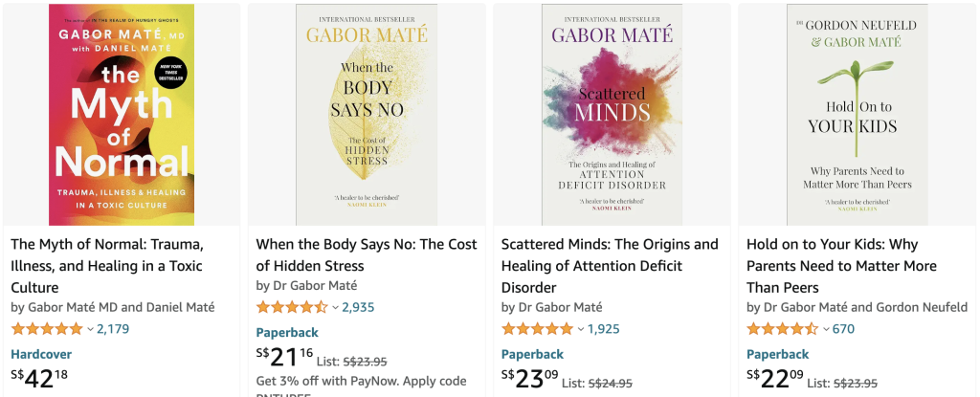Open The Myth of Normal cover image

[122, 115]
